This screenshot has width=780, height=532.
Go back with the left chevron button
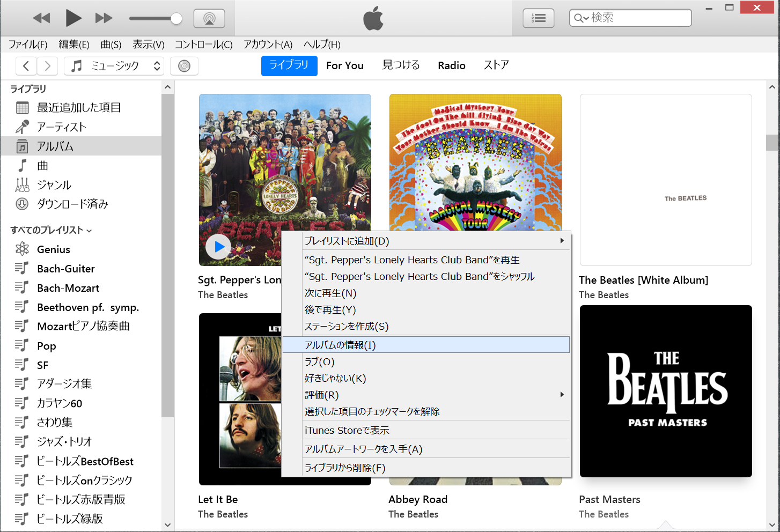tap(26, 66)
